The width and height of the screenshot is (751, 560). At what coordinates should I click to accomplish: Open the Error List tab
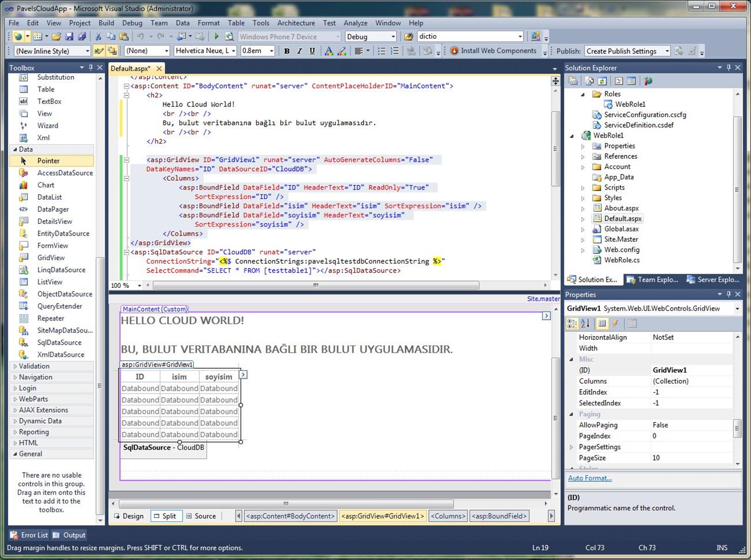[x=29, y=535]
